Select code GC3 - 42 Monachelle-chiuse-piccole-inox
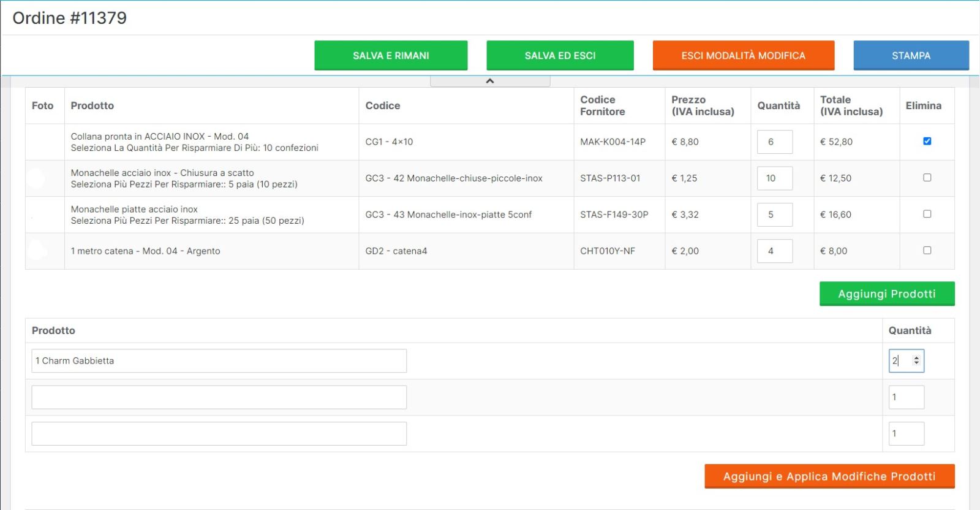980x510 pixels. tap(454, 178)
